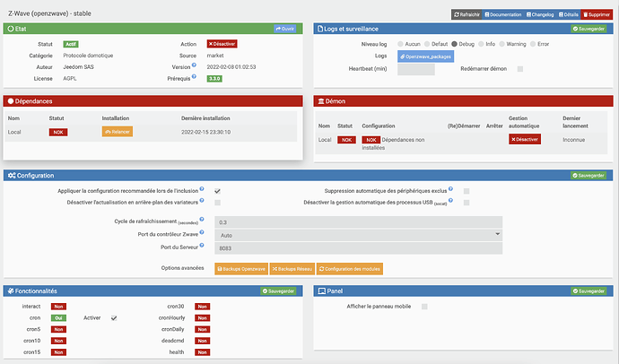Click the Prérequis help question-mark icon

click(194, 76)
